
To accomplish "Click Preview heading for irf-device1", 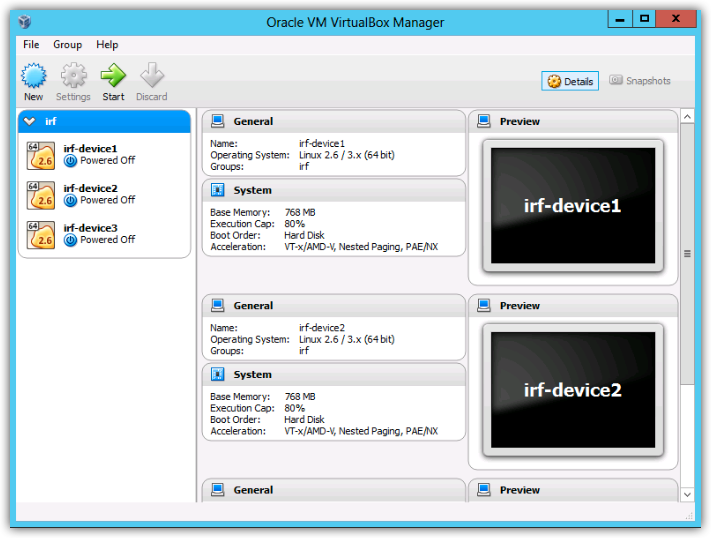I will 520,122.
